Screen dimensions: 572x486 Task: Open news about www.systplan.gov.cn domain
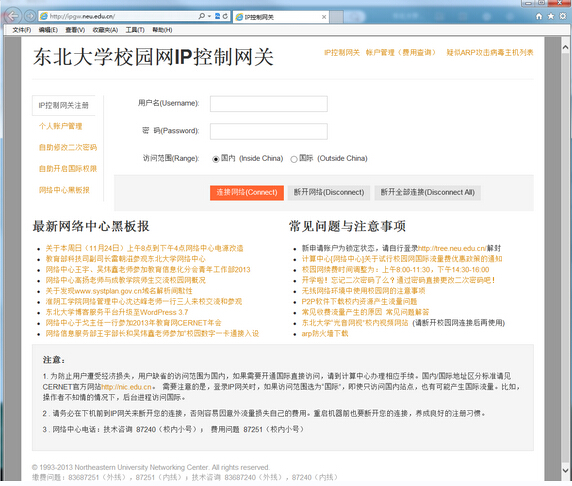[x=119, y=291]
